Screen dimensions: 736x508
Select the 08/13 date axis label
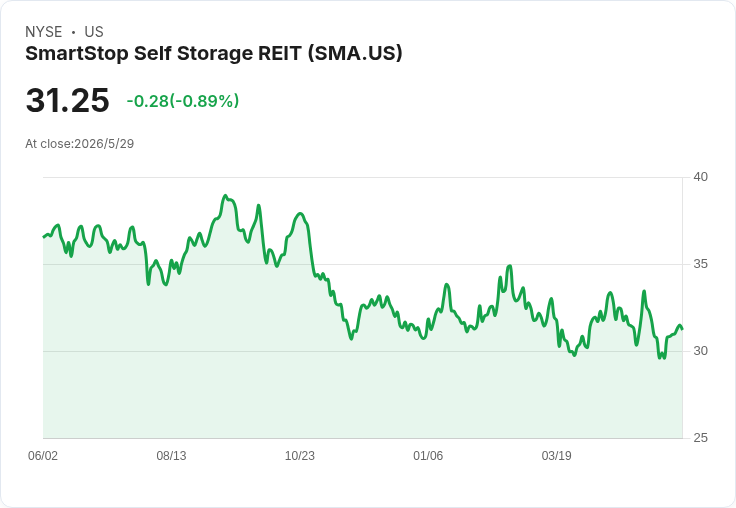pos(171,455)
